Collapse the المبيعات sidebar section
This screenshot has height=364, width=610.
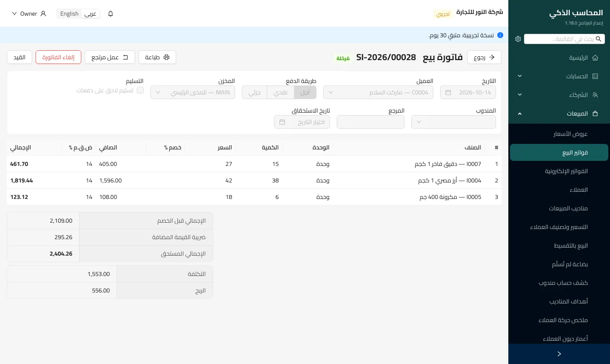tap(559, 113)
